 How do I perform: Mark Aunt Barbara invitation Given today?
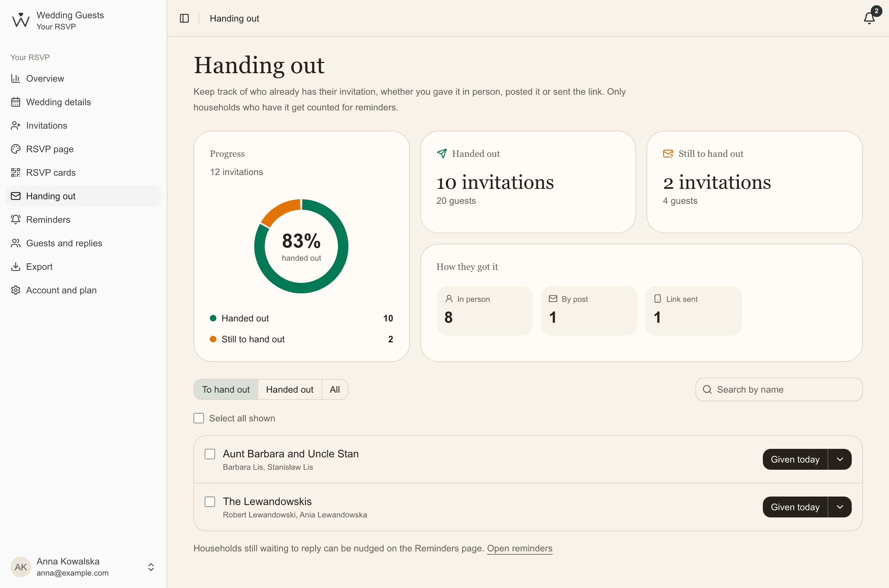(x=795, y=459)
